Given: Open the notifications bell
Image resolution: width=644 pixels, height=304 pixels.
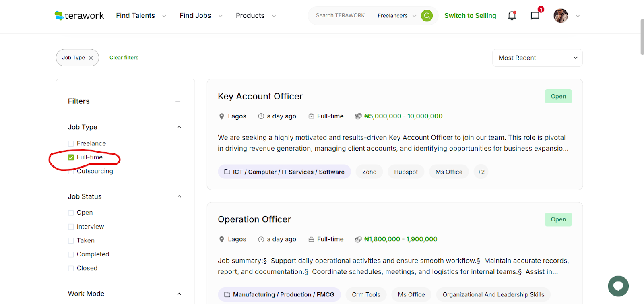Looking at the screenshot, I should (512, 16).
